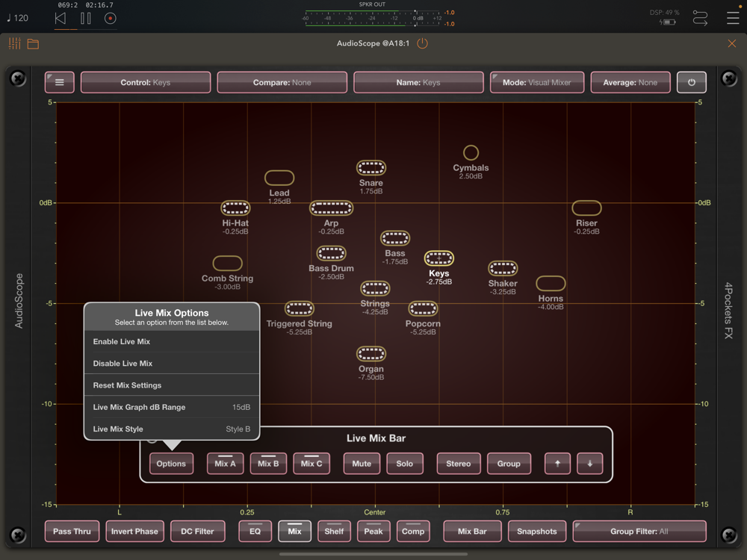This screenshot has width=747, height=560.
Task: Open the preset folder icon
Action: click(x=33, y=44)
